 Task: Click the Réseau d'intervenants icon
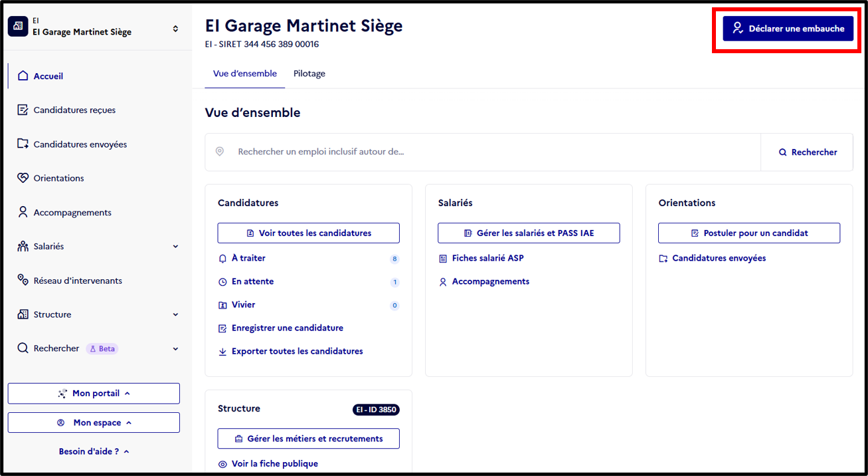(x=23, y=280)
